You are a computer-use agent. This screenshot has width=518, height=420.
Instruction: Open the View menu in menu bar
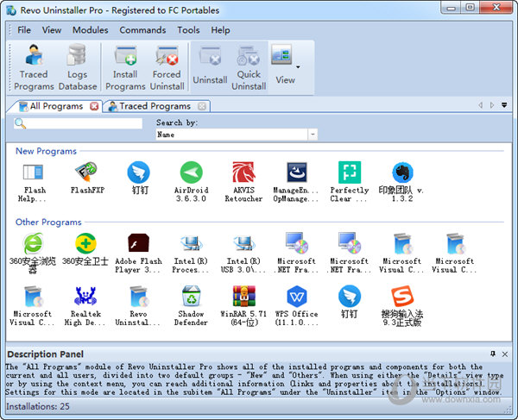pos(52,30)
